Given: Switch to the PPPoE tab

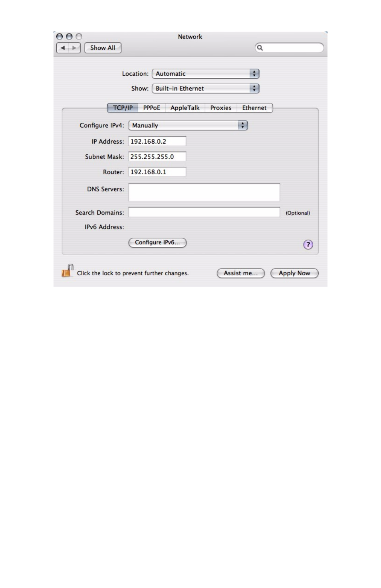Looking at the screenshot, I should [x=152, y=108].
